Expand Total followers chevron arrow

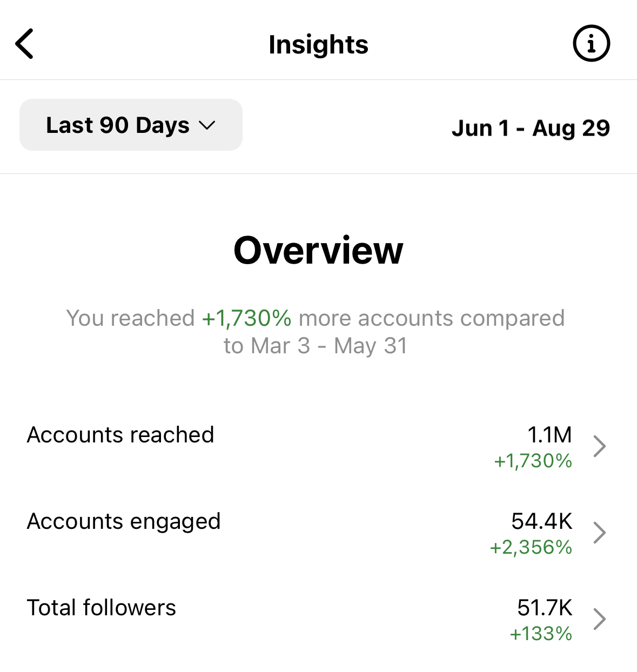(x=599, y=619)
